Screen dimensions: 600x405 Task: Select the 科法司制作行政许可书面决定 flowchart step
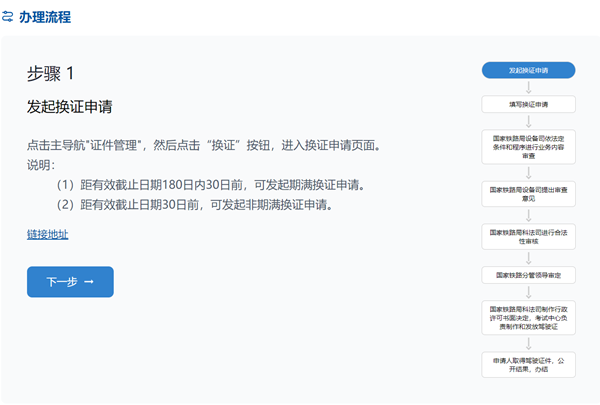tap(528, 315)
